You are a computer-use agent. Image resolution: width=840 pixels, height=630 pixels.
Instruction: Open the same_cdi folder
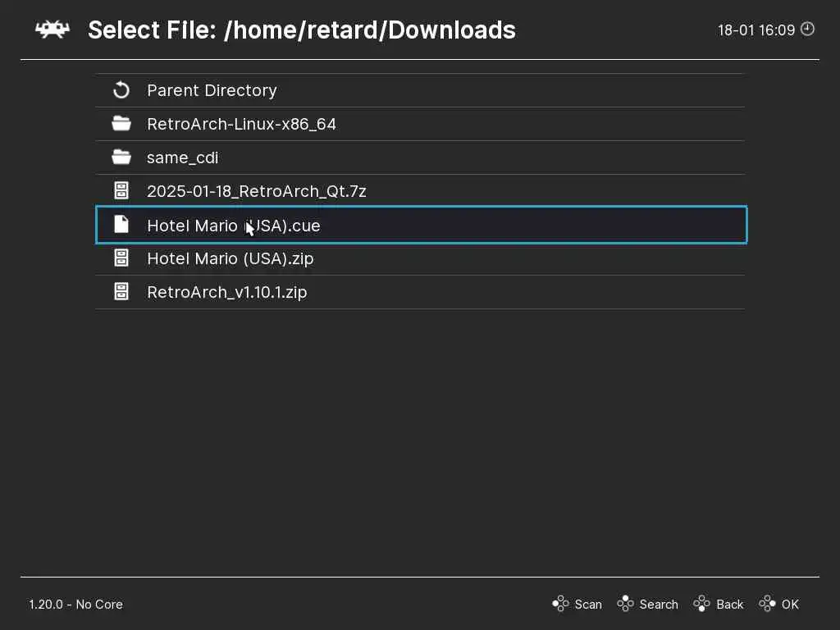[x=182, y=157]
